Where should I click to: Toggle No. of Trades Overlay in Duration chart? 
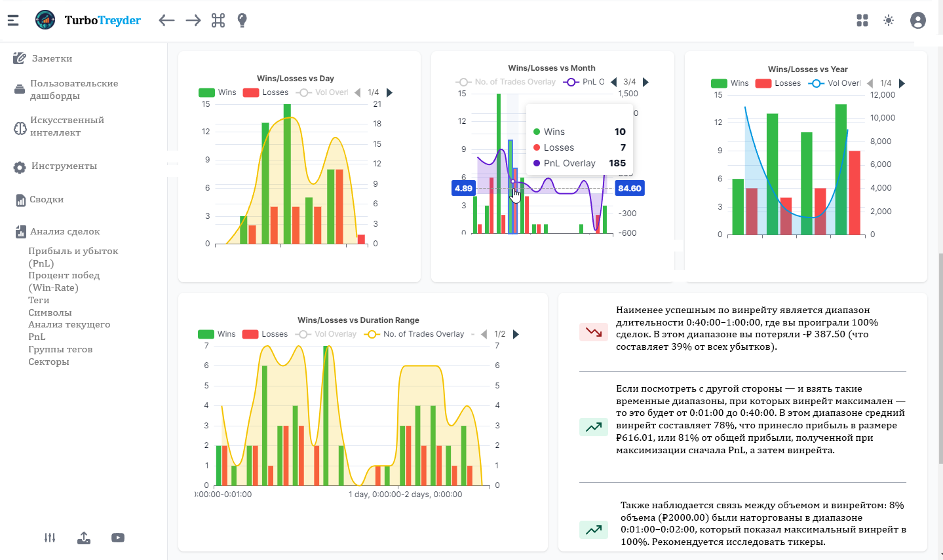pos(415,334)
